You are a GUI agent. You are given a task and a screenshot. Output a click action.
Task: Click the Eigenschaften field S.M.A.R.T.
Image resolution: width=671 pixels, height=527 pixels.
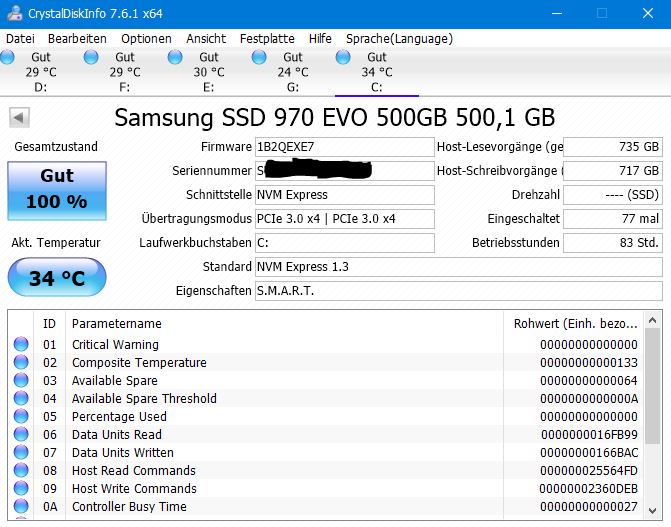(459, 291)
